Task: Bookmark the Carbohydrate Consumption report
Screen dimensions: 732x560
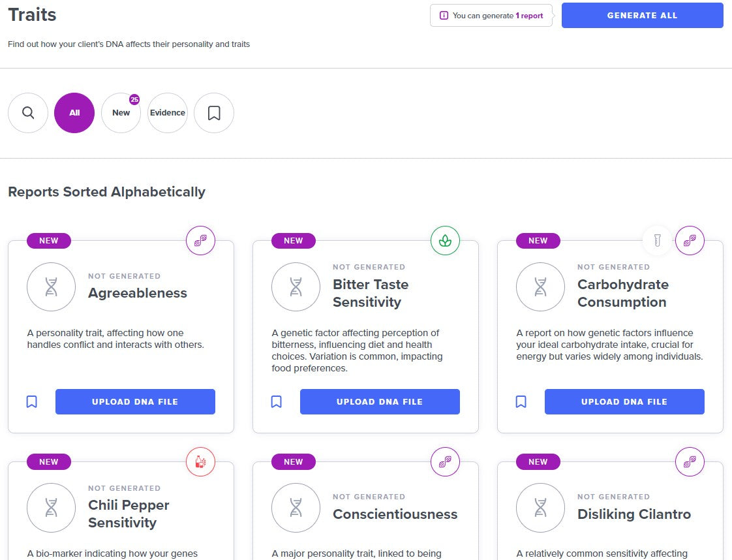Action: click(521, 401)
